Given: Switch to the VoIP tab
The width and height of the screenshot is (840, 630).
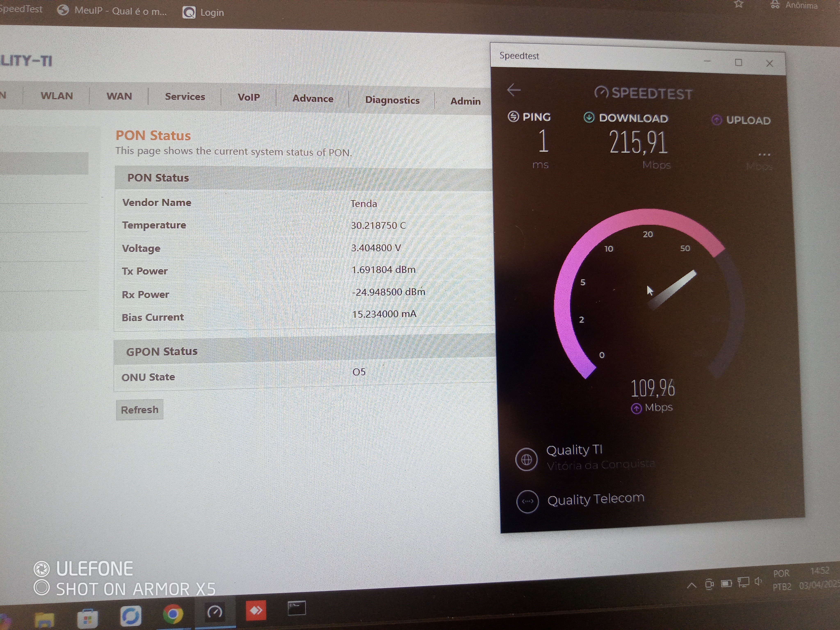Looking at the screenshot, I should [249, 97].
